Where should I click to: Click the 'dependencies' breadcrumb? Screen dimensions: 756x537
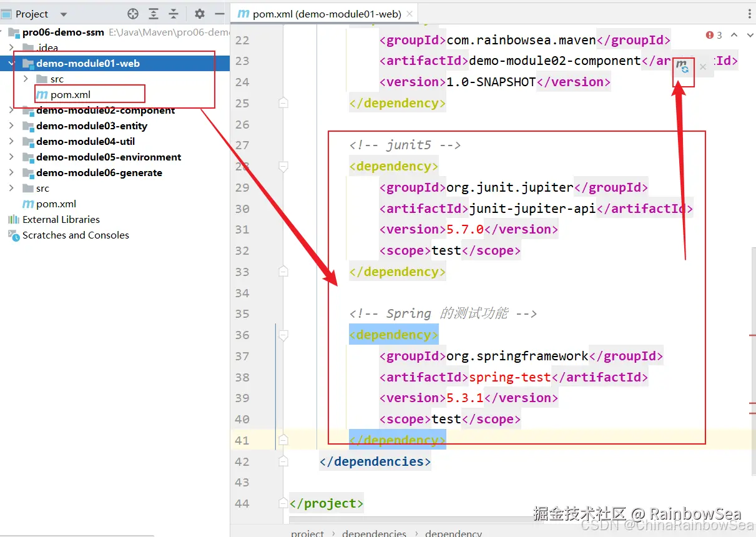coord(374,533)
